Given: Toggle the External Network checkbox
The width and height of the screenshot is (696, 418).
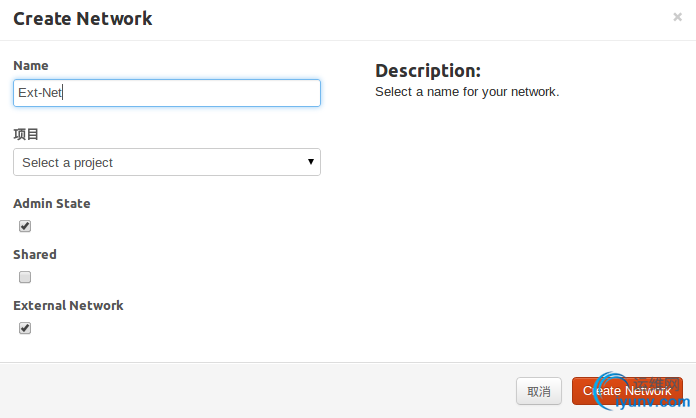Looking at the screenshot, I should click(x=25, y=328).
